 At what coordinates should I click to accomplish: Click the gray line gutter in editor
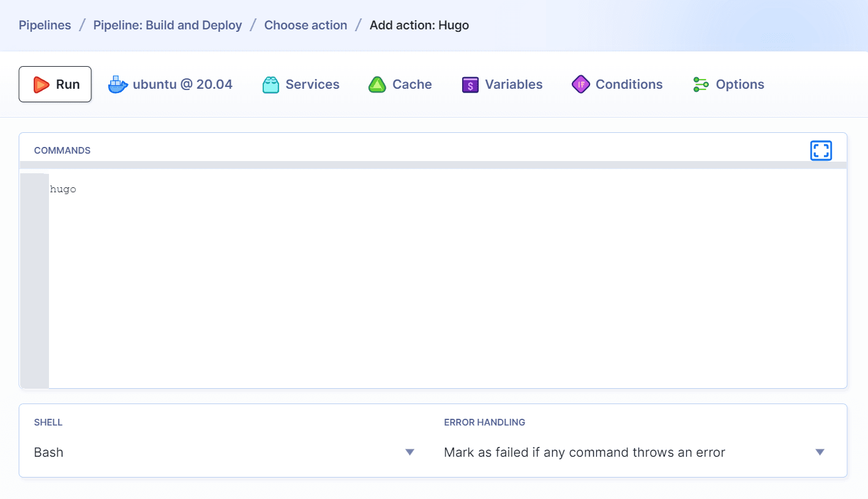coord(34,282)
